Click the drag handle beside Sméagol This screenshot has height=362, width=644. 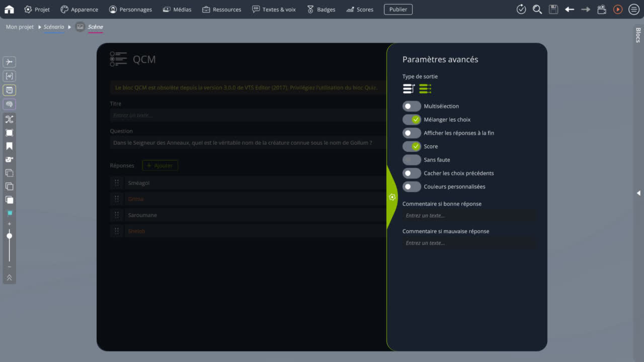click(116, 183)
